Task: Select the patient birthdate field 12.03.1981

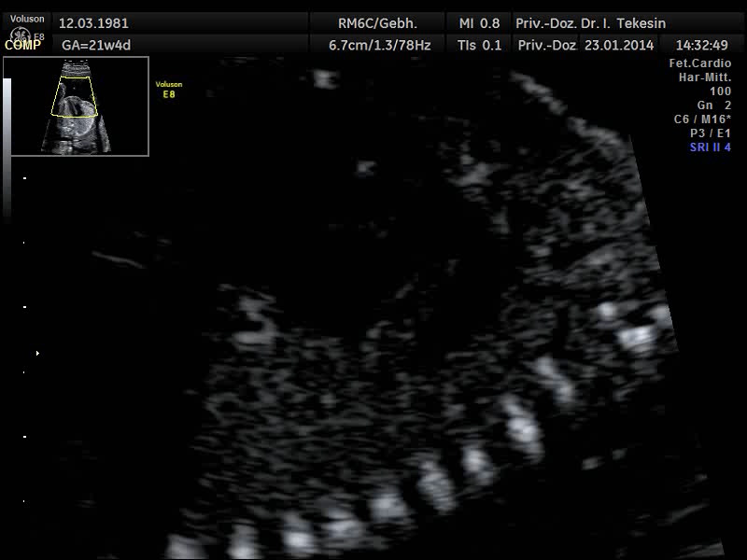Action: [93, 23]
